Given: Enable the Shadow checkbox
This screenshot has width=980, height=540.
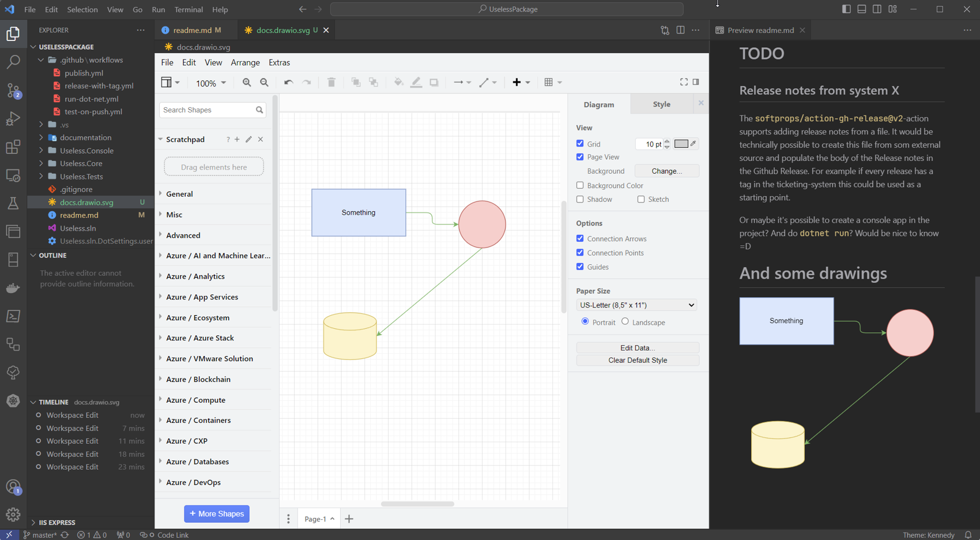Looking at the screenshot, I should (580, 199).
